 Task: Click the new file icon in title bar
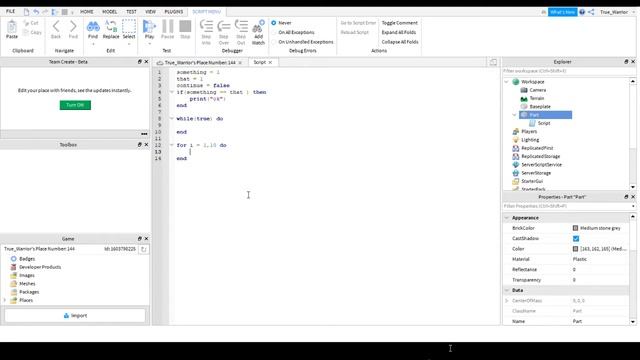pos(27,12)
